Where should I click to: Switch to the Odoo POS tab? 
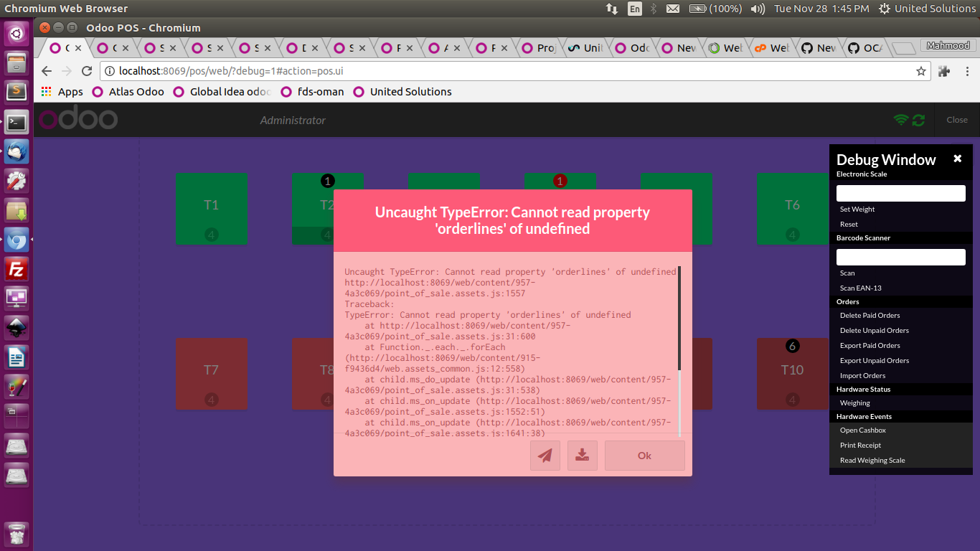coord(65,47)
